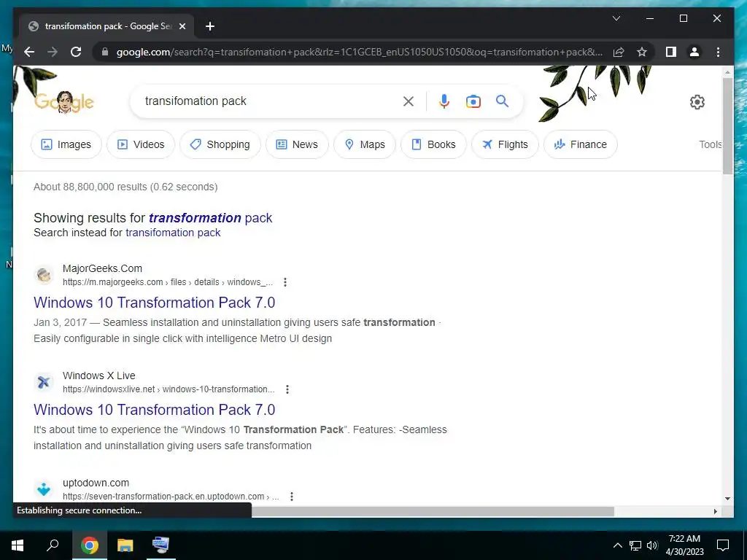Open Google quick settings gear
The image size is (747, 560).
click(697, 102)
